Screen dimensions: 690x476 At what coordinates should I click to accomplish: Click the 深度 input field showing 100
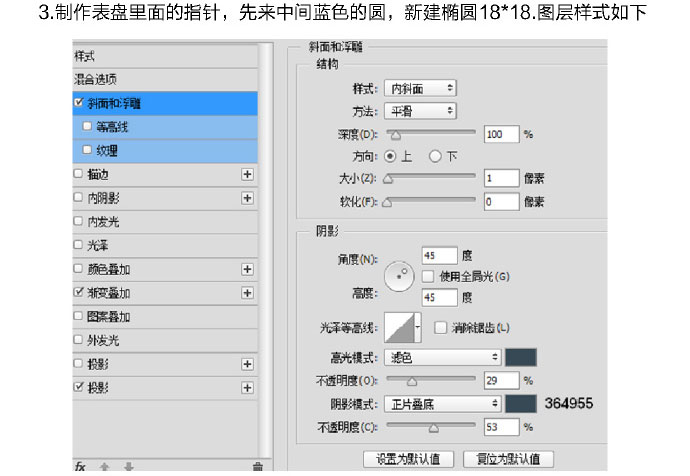[x=501, y=134]
